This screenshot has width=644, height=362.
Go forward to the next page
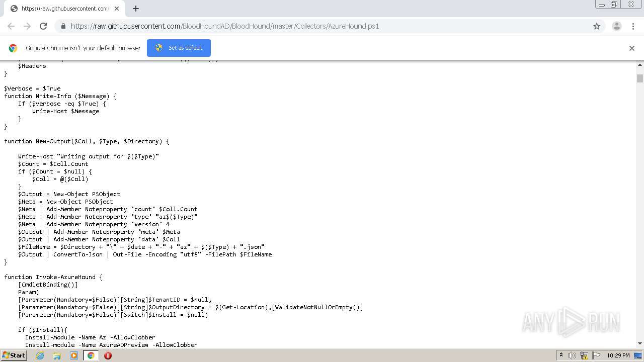(27, 26)
